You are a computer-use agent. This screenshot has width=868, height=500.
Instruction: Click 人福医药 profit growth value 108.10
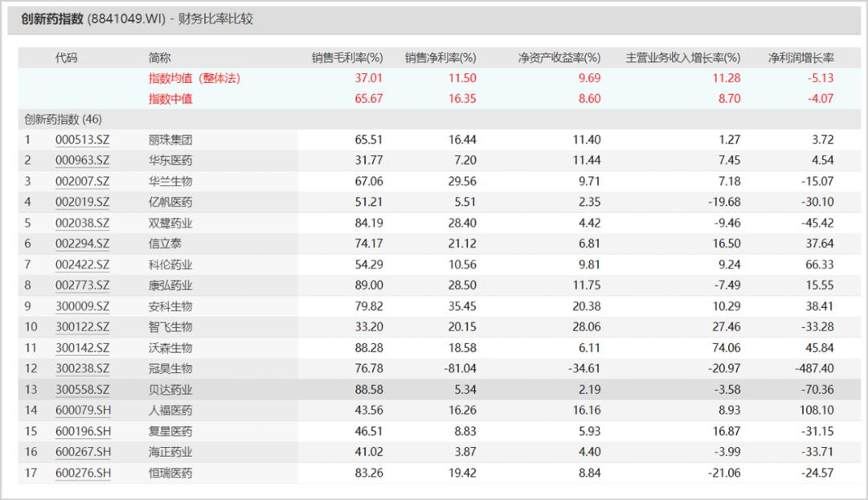[x=817, y=410]
